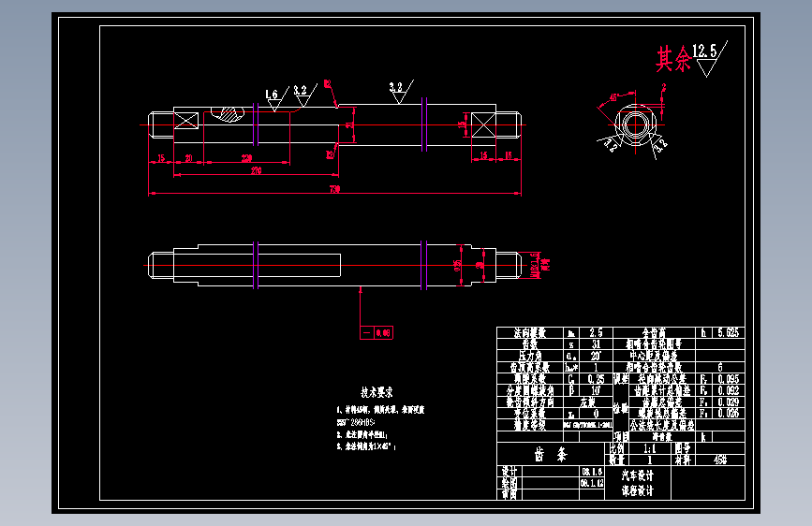The width and height of the screenshot is (812, 526).
Task: Click the 6 value in the parameter table
Action: (x=720, y=367)
